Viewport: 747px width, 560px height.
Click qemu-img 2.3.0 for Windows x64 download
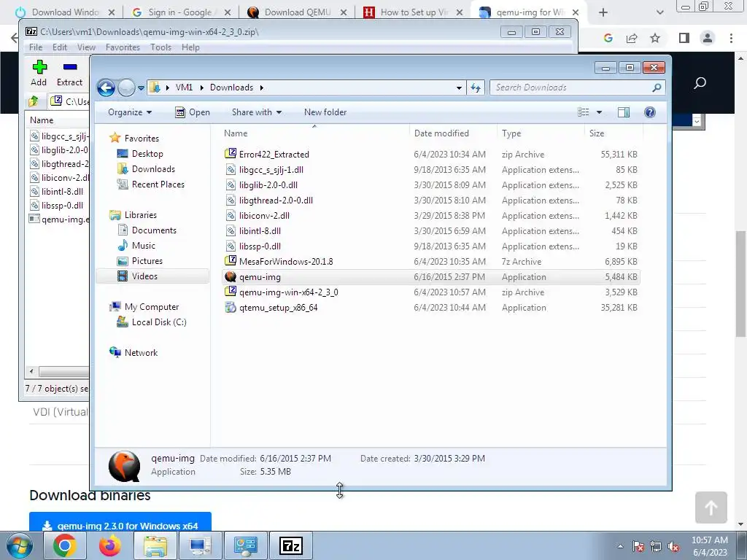[120, 524]
